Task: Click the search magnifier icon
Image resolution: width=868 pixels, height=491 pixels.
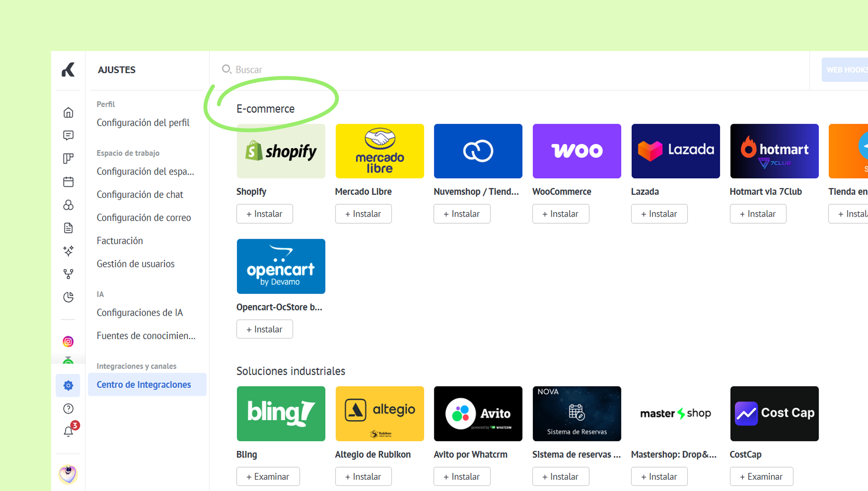Action: [x=226, y=70]
